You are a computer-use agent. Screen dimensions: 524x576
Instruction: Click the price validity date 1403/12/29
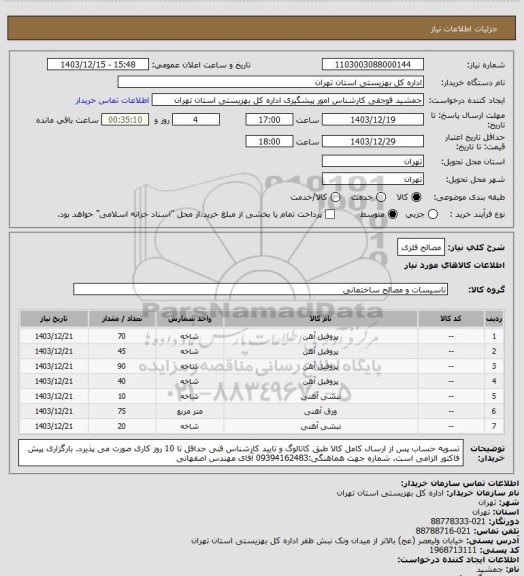point(373,141)
